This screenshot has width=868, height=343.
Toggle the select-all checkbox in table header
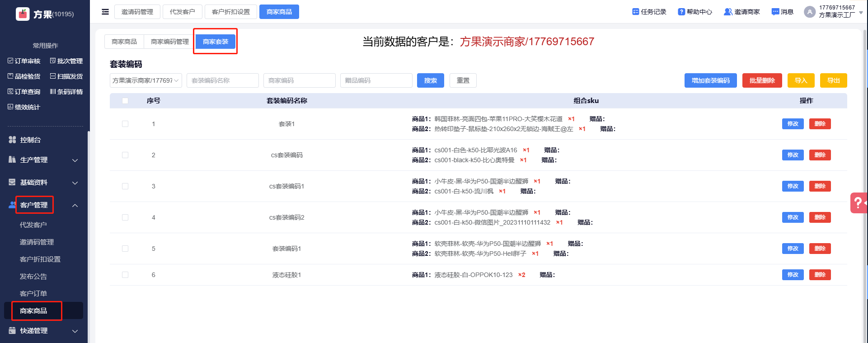(x=125, y=101)
